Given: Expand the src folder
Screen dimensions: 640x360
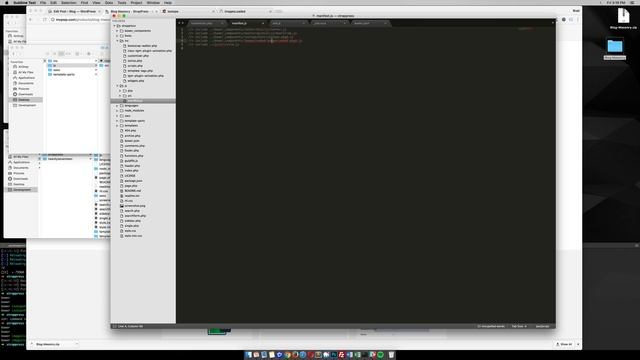Looking at the screenshot, I should pos(120,96).
